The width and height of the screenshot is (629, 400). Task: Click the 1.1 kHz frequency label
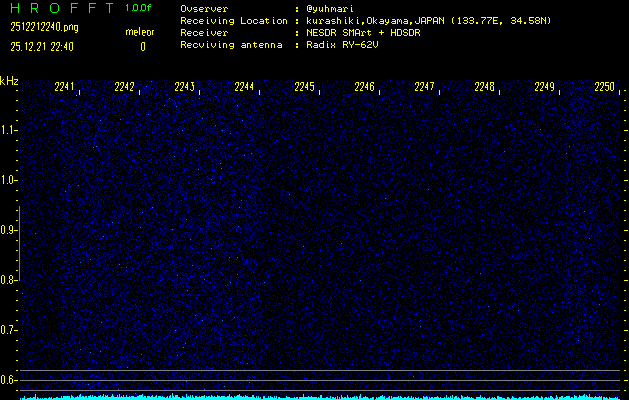tap(9, 130)
